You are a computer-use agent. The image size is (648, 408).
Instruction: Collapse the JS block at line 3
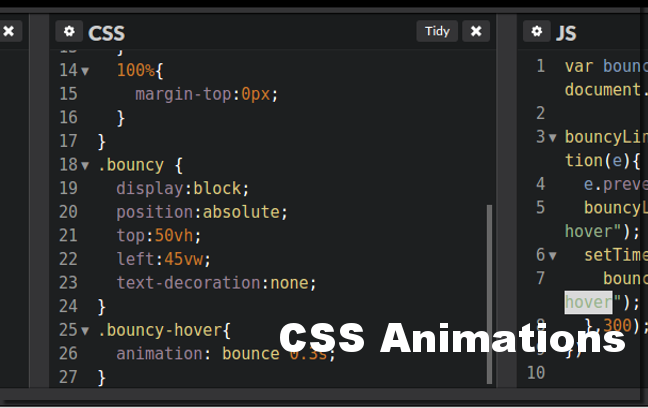[552, 137]
